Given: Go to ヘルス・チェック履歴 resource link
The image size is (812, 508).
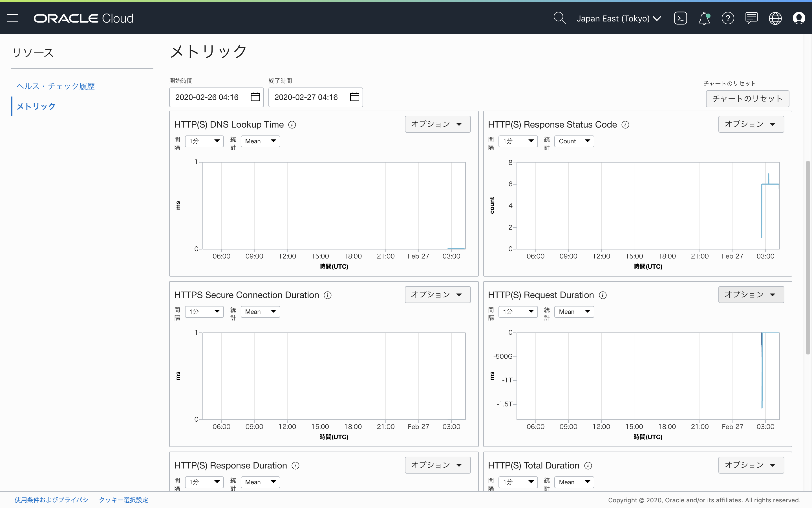Looking at the screenshot, I should coord(56,86).
